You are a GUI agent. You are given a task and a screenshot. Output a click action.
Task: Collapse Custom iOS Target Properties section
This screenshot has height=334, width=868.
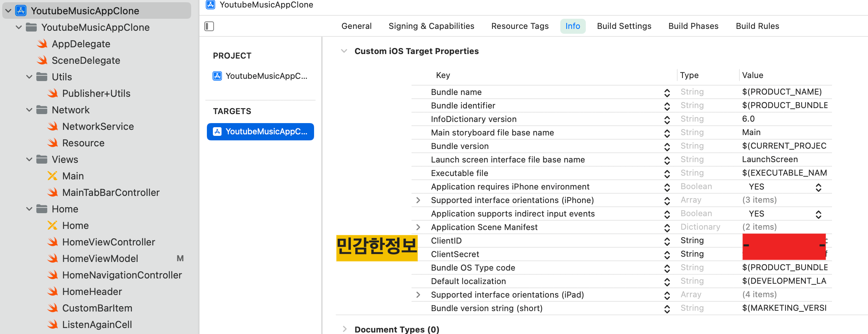pyautogui.click(x=344, y=51)
